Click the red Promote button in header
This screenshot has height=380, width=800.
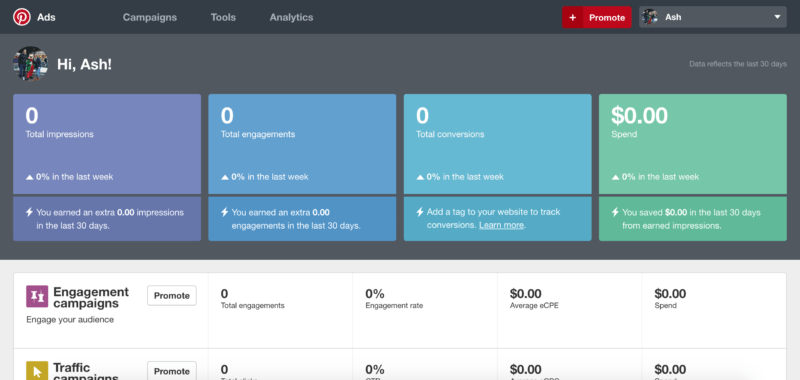(x=596, y=17)
